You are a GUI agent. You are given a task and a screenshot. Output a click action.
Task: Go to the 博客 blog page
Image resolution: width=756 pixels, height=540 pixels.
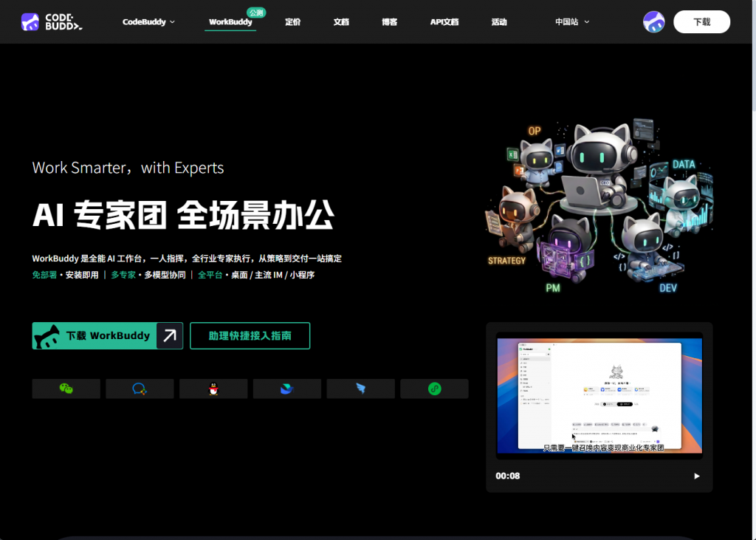390,21
